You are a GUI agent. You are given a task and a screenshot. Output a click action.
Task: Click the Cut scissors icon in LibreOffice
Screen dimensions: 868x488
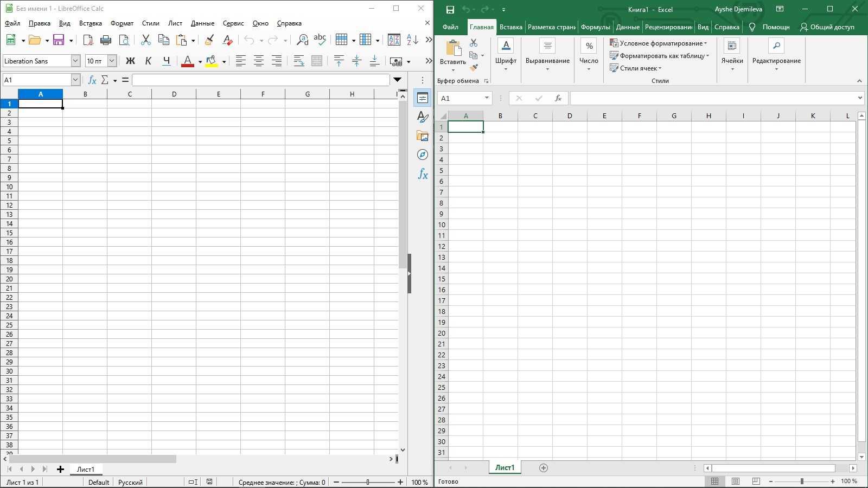(x=145, y=40)
